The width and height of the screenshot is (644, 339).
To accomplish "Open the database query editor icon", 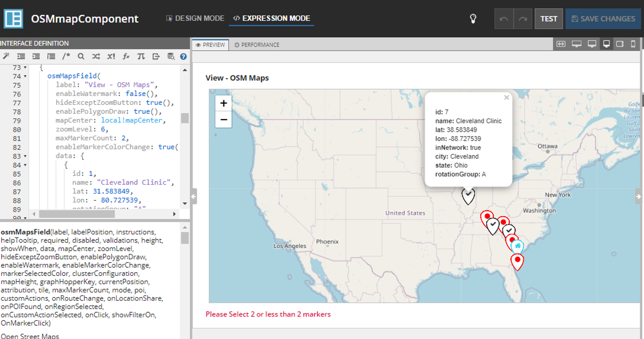I will [x=171, y=56].
